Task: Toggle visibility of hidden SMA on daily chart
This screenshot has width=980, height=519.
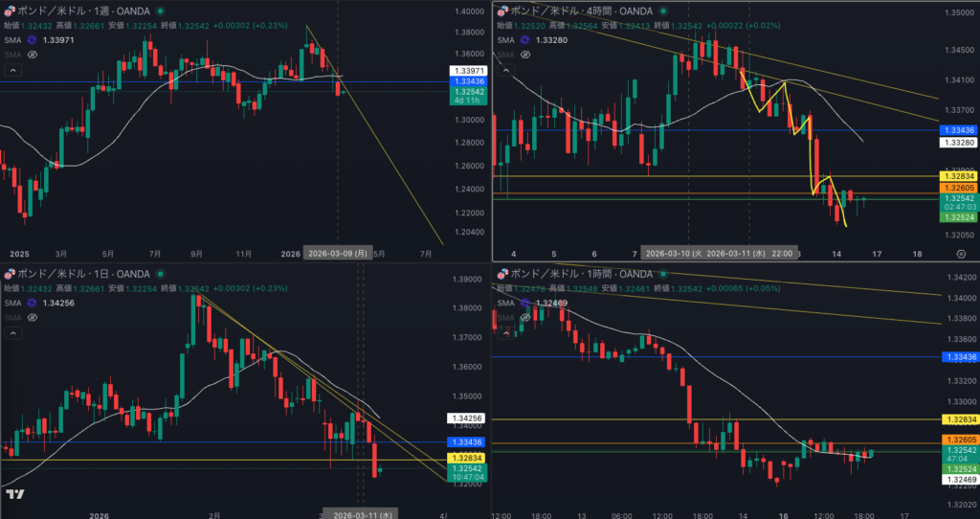Action: click(x=32, y=318)
